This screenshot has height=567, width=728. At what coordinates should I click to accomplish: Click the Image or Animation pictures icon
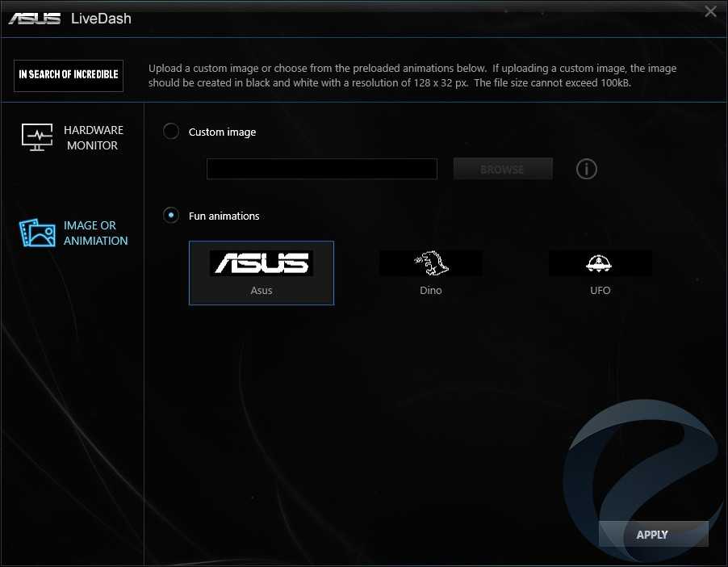(37, 233)
